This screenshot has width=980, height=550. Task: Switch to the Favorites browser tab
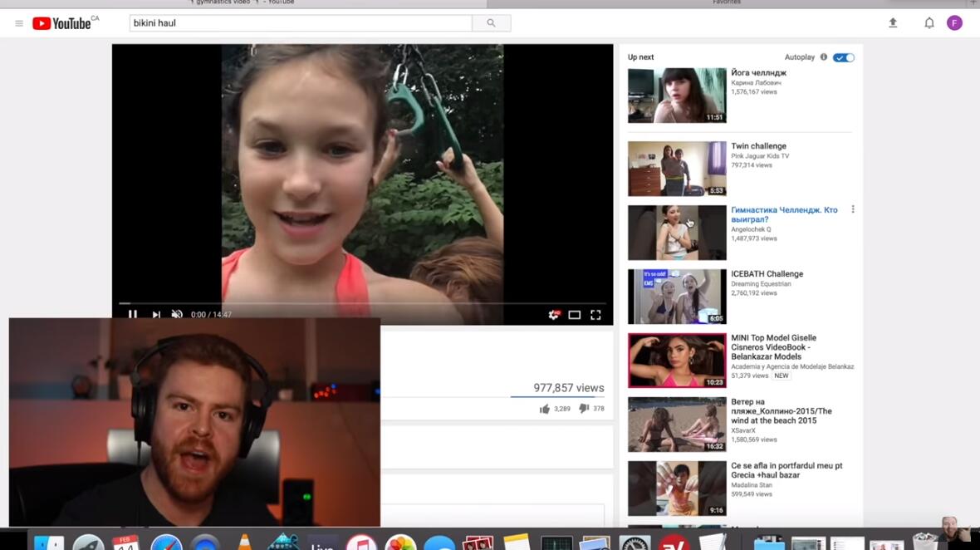click(727, 2)
